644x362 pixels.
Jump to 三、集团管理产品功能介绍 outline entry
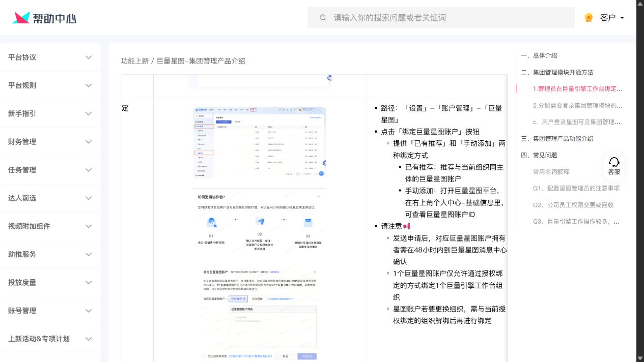coord(557,139)
